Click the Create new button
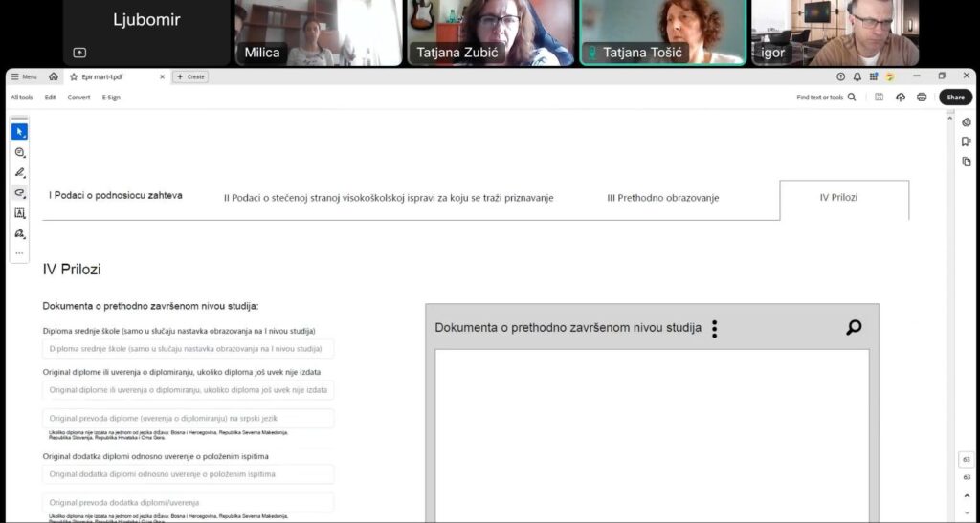980x523 pixels. pyautogui.click(x=190, y=76)
